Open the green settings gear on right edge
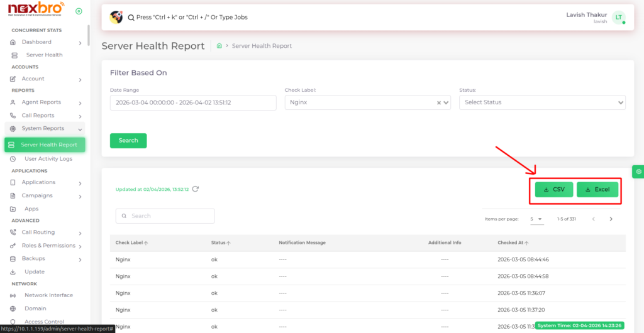This screenshot has height=333, width=644. (638, 172)
